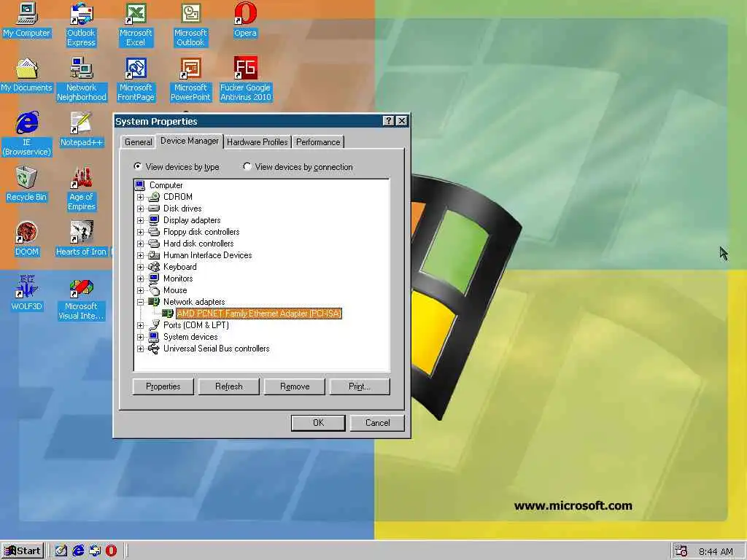Close the System Properties dialog

402,121
